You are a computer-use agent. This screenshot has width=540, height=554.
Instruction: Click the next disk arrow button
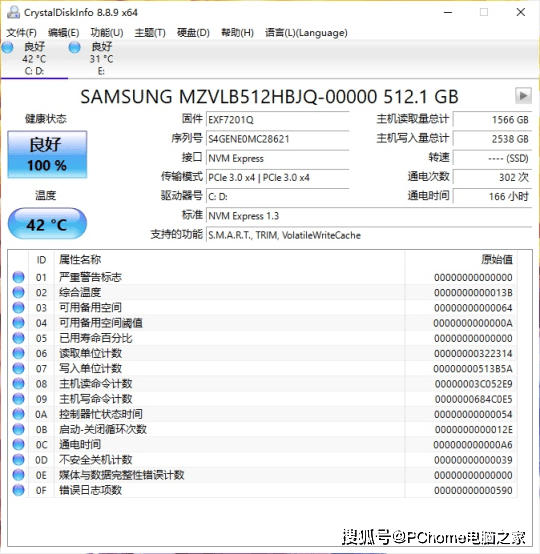click(523, 95)
